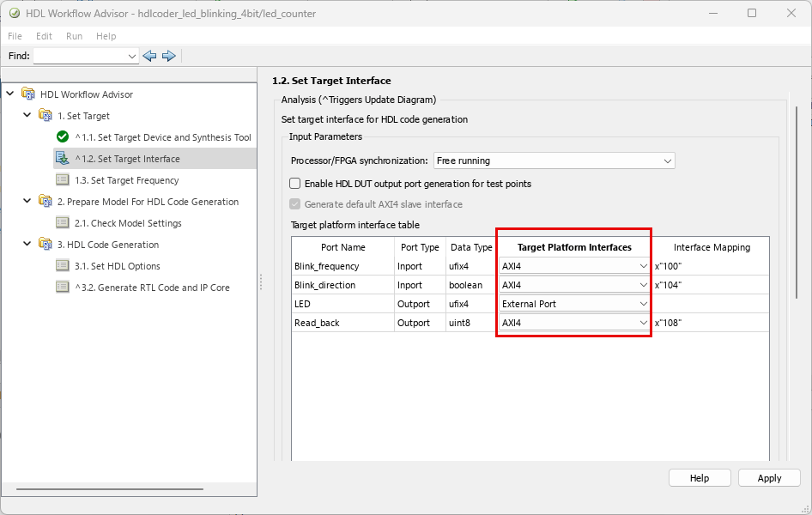Enable HDL DUT output port generation checkbox

[x=295, y=184]
